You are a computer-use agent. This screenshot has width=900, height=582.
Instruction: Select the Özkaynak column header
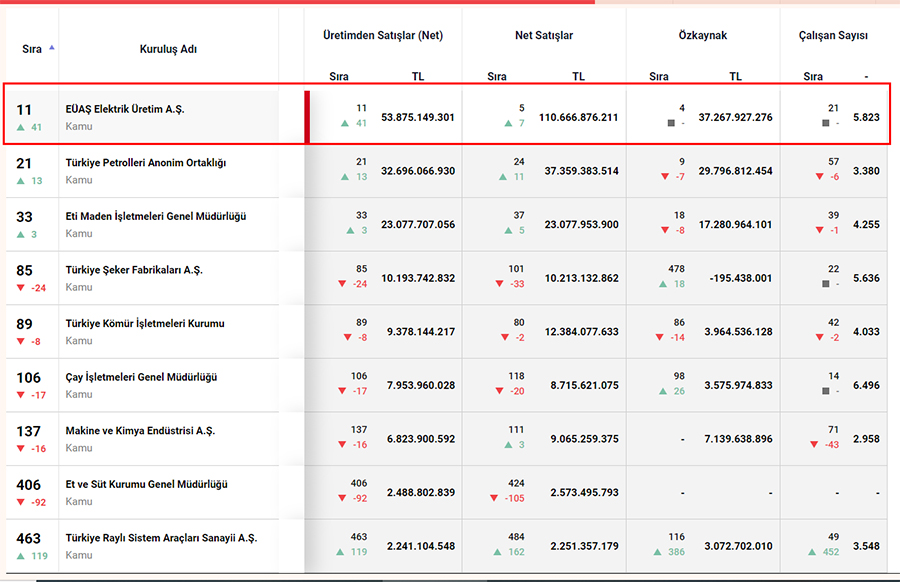(x=703, y=36)
